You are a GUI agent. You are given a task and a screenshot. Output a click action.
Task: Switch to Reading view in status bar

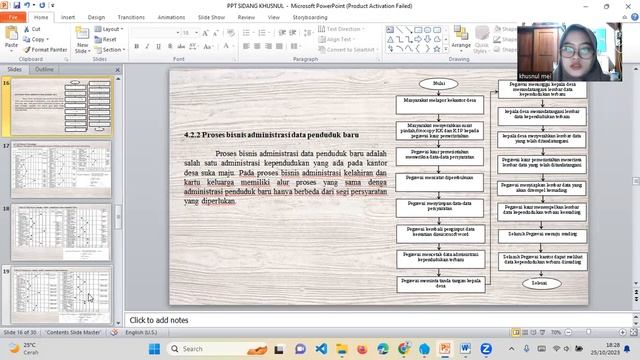pos(533,333)
